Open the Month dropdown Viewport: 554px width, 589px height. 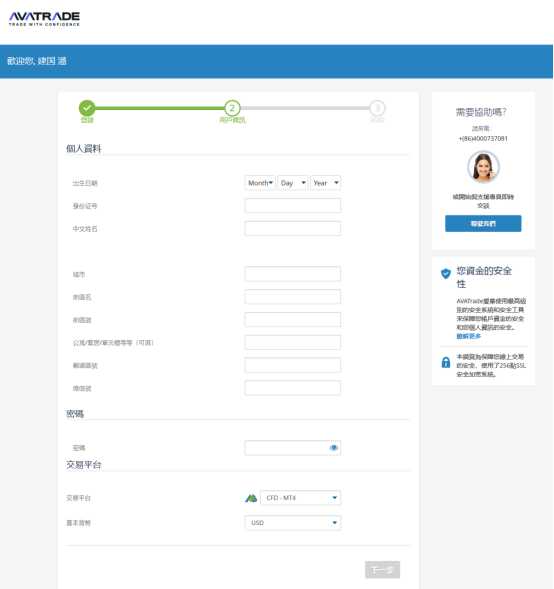click(x=260, y=183)
